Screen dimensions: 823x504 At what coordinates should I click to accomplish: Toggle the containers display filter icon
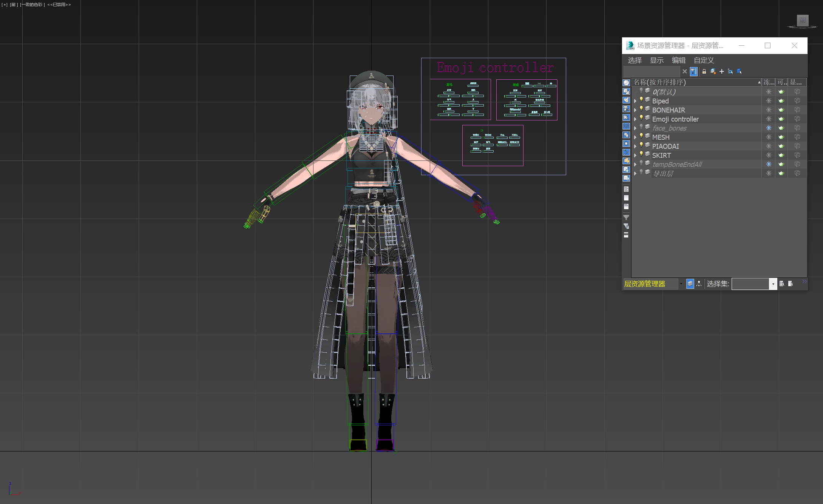626,161
